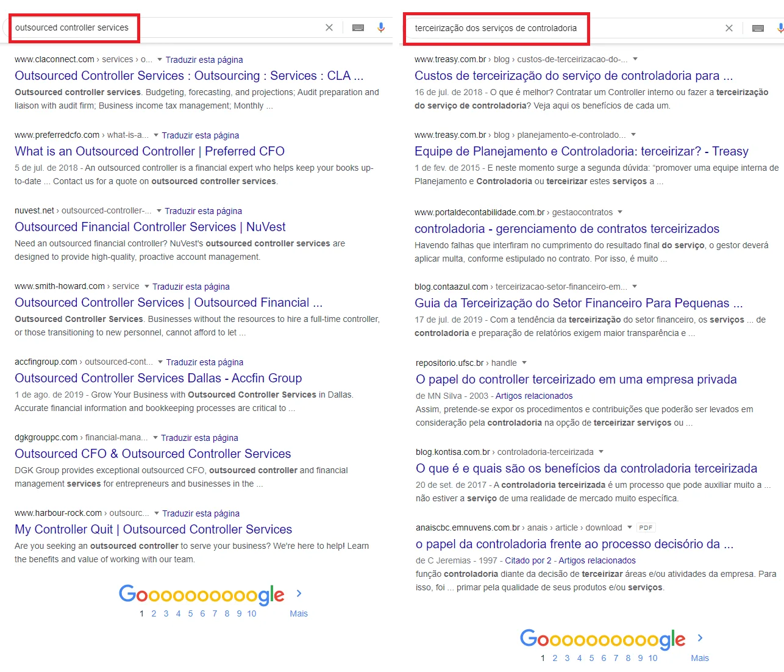Open 'My Controller Quit' result link
This screenshot has height=672, width=784.
154,529
